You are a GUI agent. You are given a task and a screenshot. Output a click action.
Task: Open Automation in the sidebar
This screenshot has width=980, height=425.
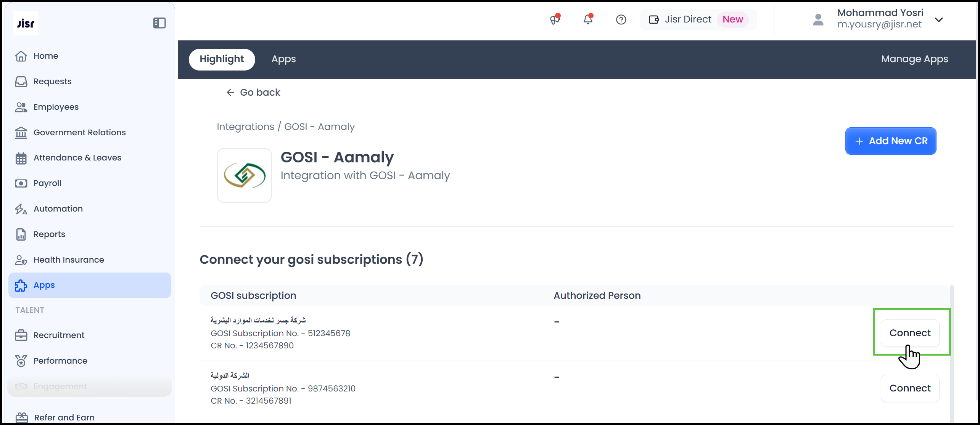[x=58, y=208]
